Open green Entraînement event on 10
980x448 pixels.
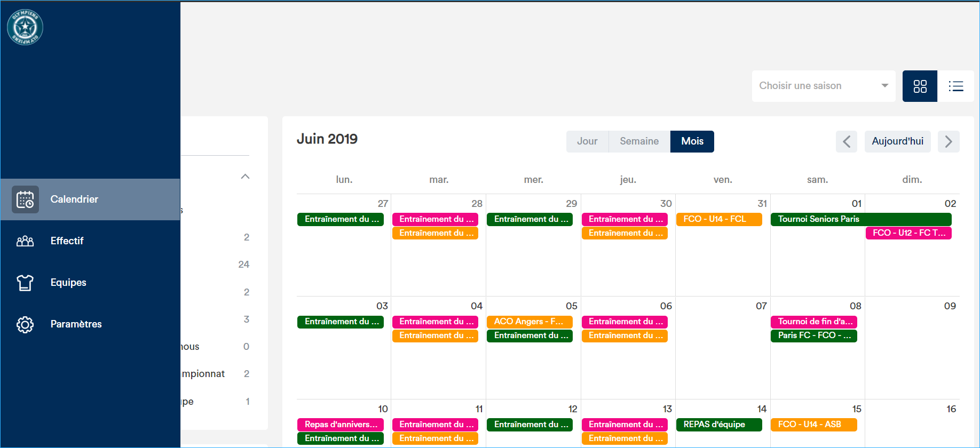click(x=341, y=438)
